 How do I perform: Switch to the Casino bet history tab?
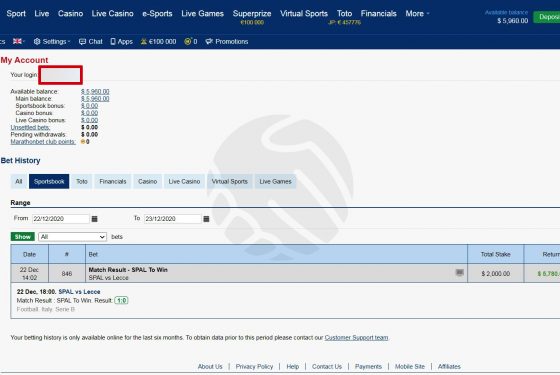pyautogui.click(x=148, y=181)
